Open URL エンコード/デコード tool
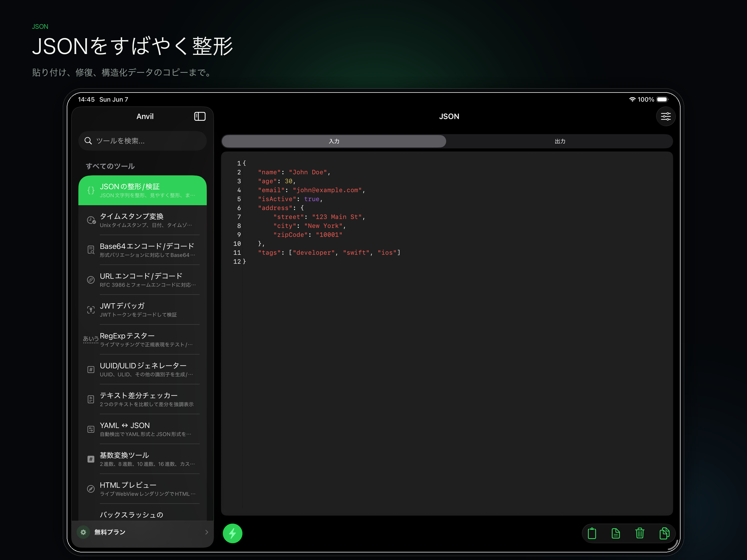747x560 pixels. [143, 280]
